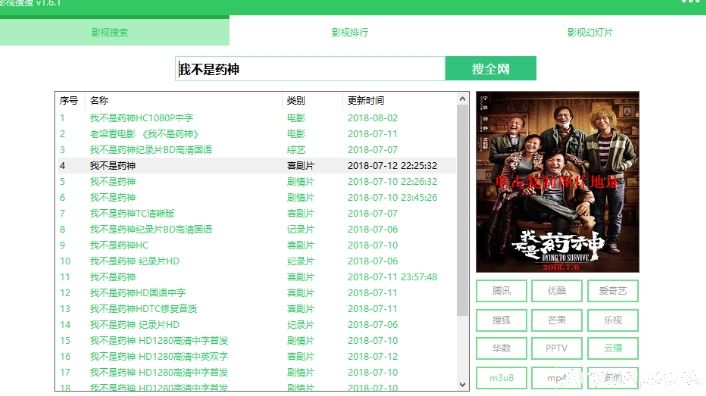
Task: Select the 搜狐 source button
Action: [x=502, y=320]
